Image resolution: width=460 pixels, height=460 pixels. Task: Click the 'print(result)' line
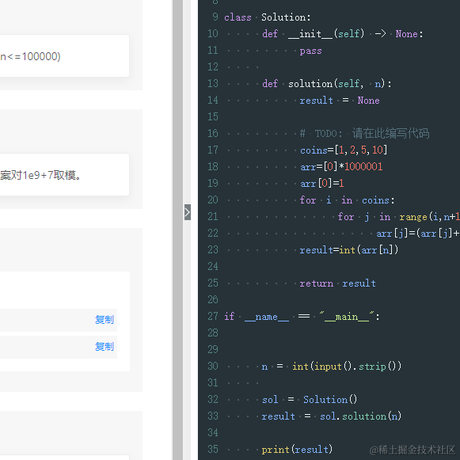pos(297,449)
